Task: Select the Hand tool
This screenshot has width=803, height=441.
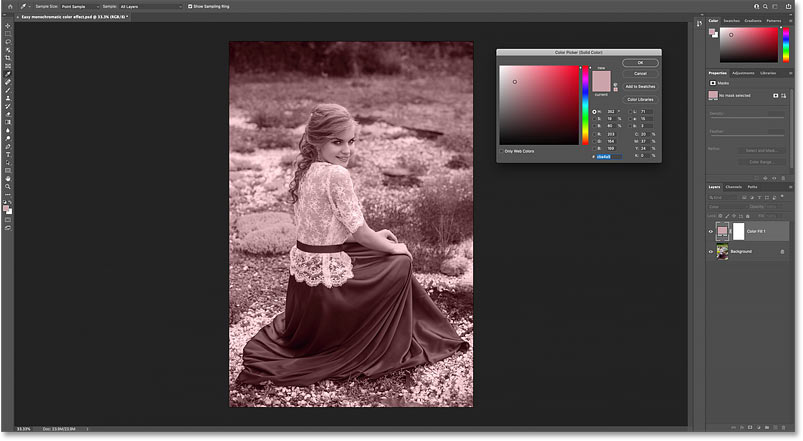Action: [8, 179]
